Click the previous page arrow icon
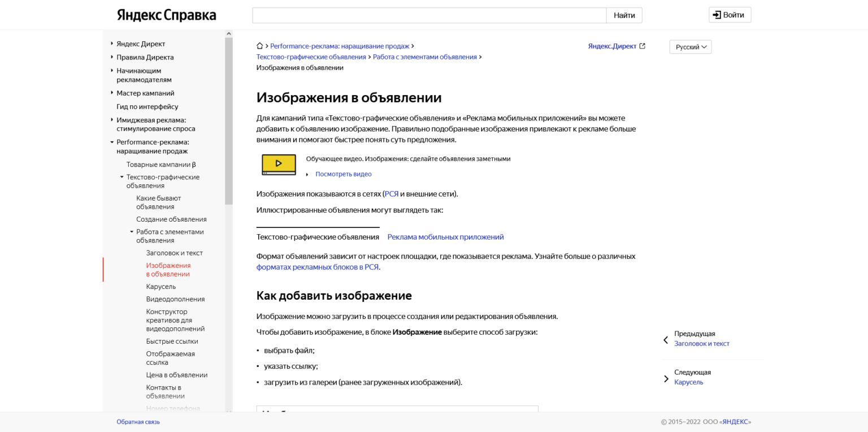The width and height of the screenshot is (868, 432). click(666, 340)
